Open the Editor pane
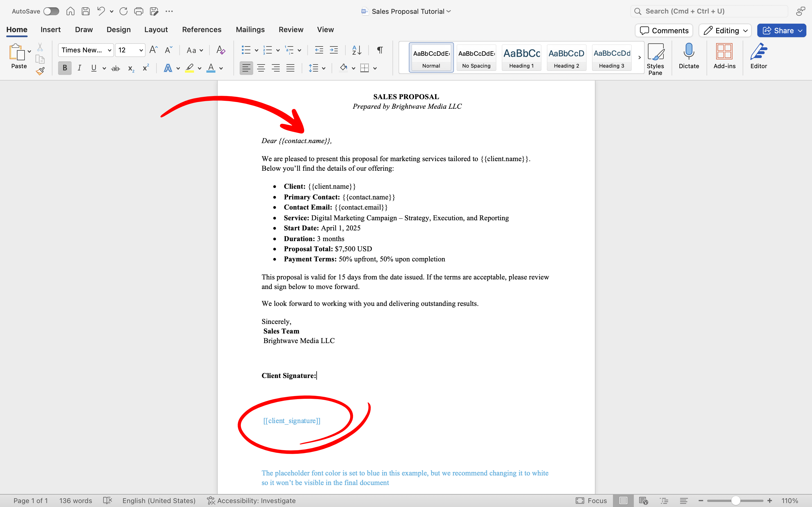The image size is (812, 507). pyautogui.click(x=759, y=56)
